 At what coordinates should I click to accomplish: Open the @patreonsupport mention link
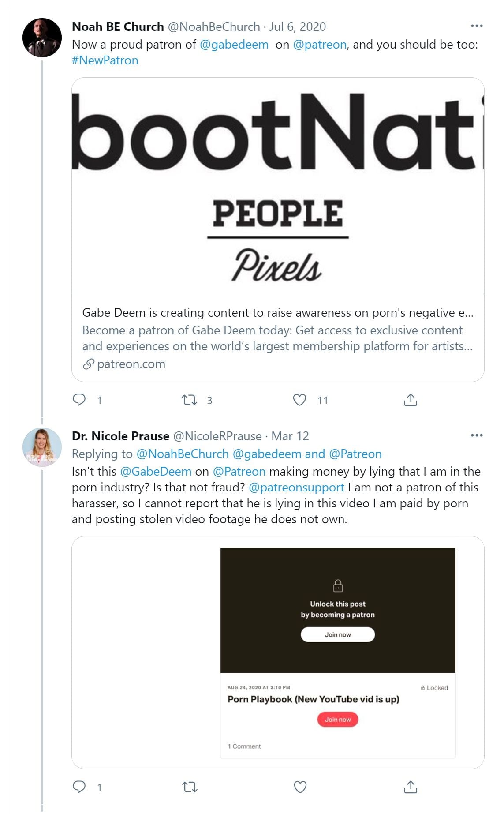tap(296, 488)
